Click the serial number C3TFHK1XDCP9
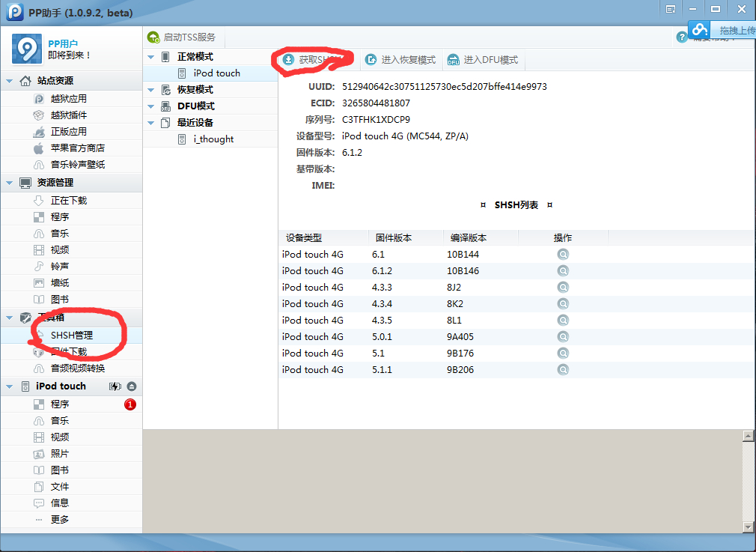 376,120
